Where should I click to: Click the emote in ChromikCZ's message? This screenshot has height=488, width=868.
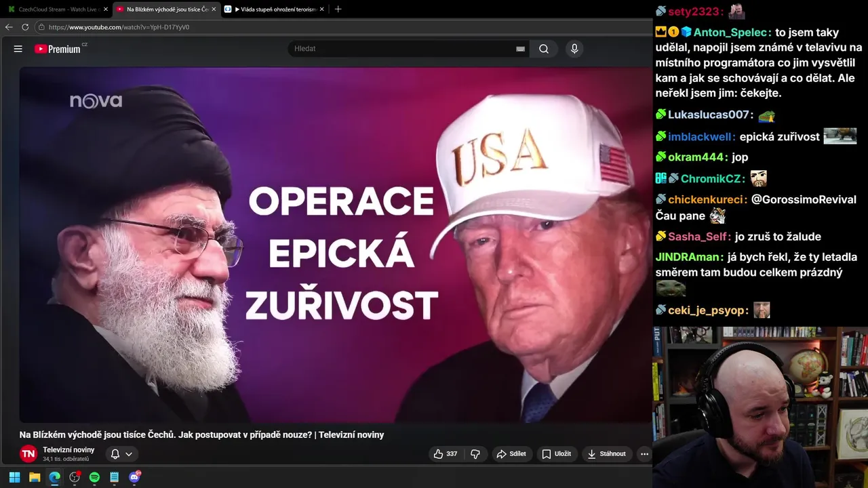click(x=758, y=179)
